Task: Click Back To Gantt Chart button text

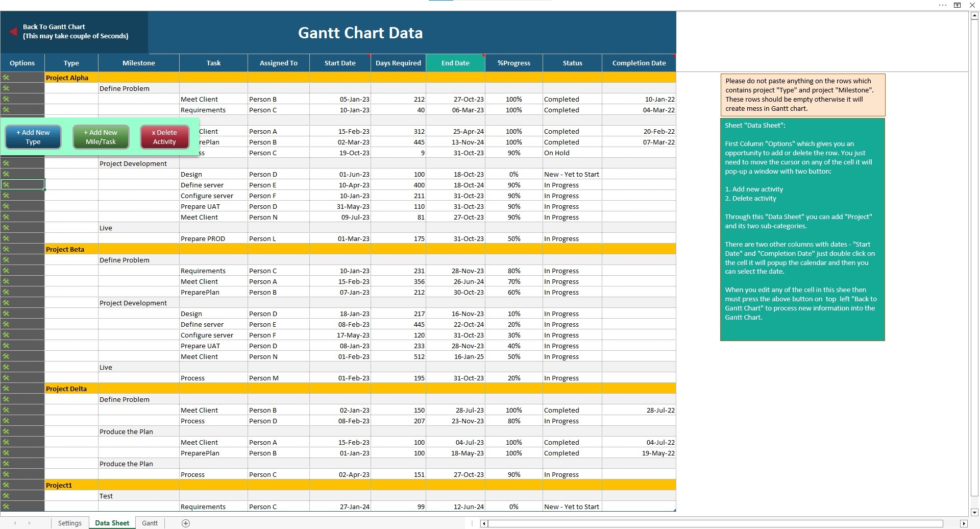Action: [76, 31]
